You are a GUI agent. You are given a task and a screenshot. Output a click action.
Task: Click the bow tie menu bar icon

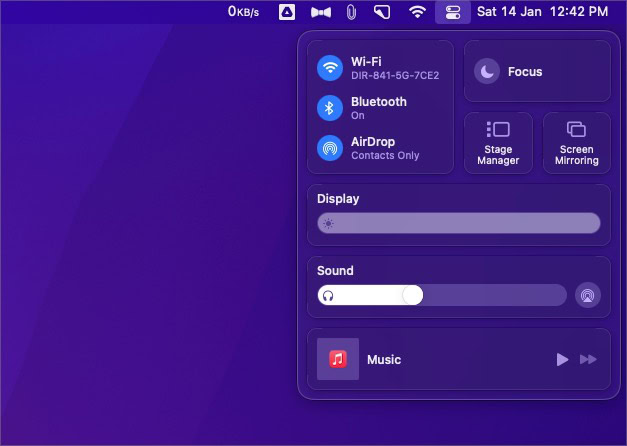321,12
